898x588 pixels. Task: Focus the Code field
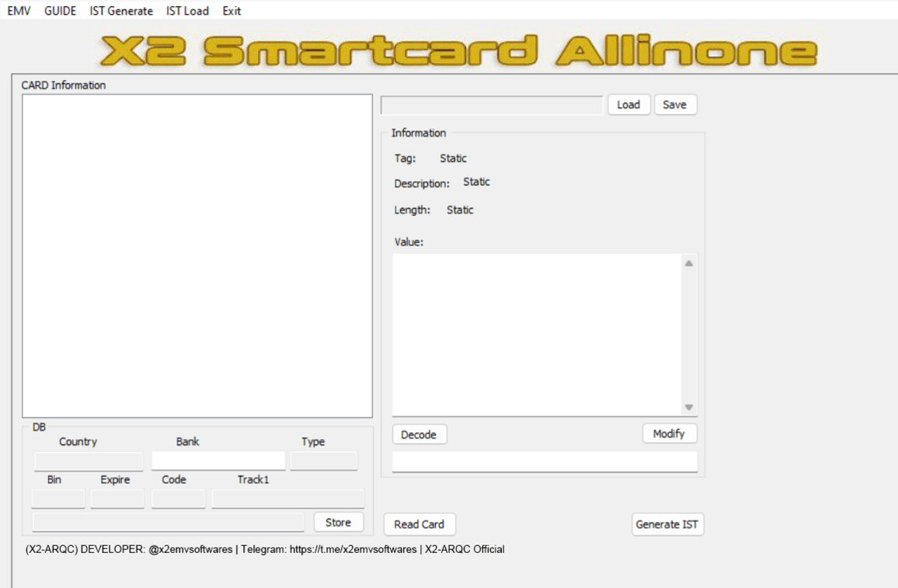pos(179,499)
